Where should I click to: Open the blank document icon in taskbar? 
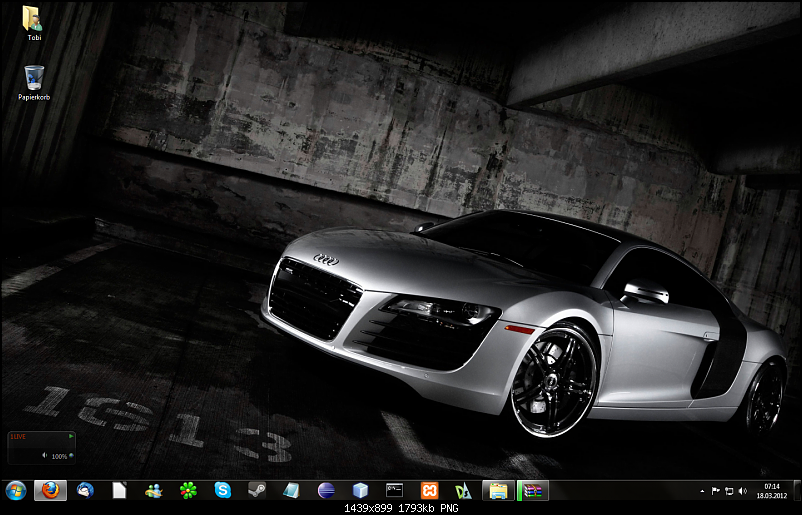[x=119, y=490]
